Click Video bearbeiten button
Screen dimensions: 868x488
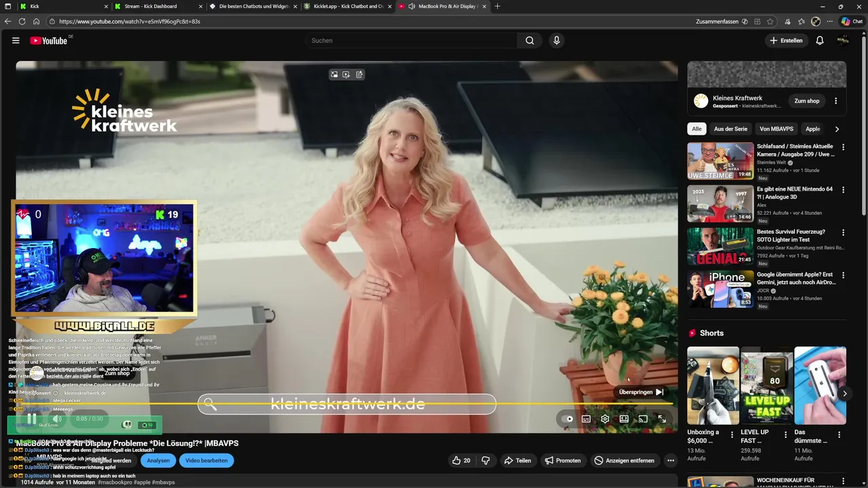coord(206,460)
